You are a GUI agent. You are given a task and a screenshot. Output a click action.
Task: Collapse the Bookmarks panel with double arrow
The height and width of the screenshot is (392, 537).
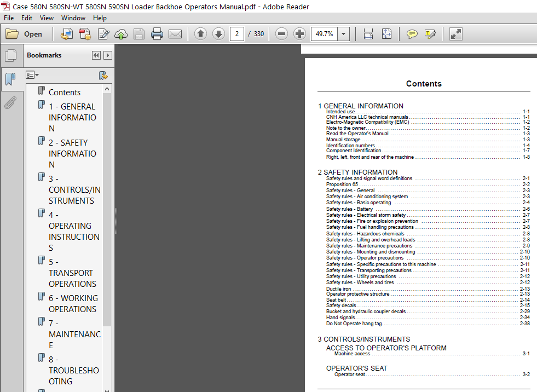click(96, 55)
